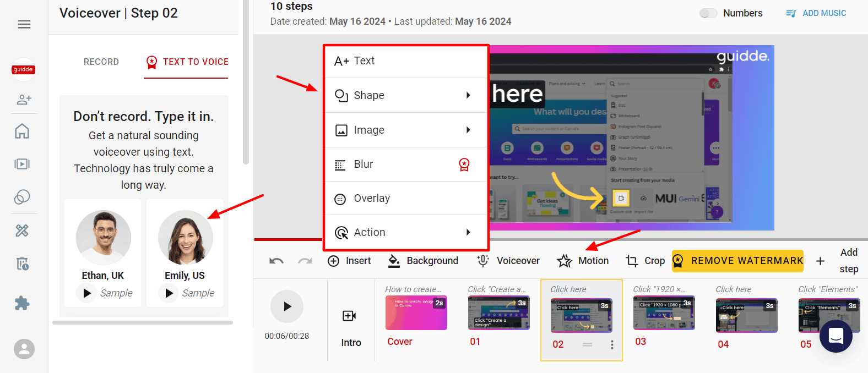Switch to the Record tab
Viewport: 868px width, 373px height.
click(x=101, y=62)
